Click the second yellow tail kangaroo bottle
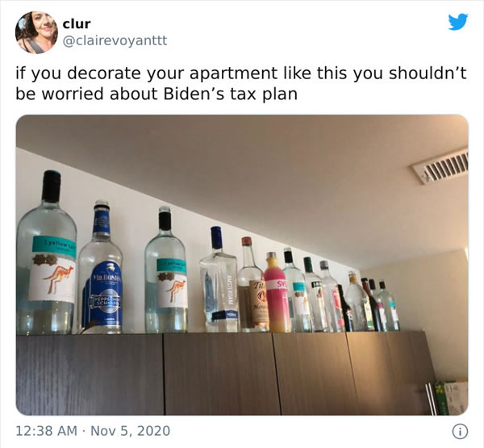This screenshot has width=484, height=448. coord(166,270)
